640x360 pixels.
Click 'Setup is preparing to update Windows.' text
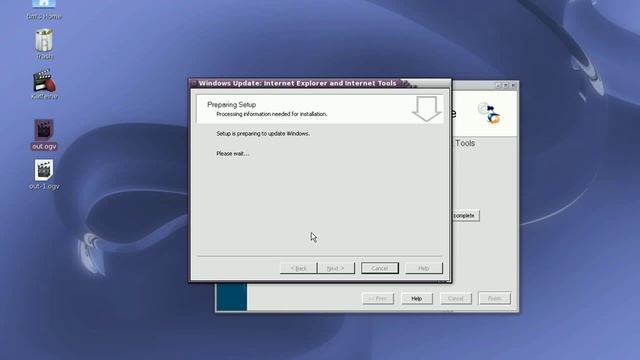click(263, 133)
